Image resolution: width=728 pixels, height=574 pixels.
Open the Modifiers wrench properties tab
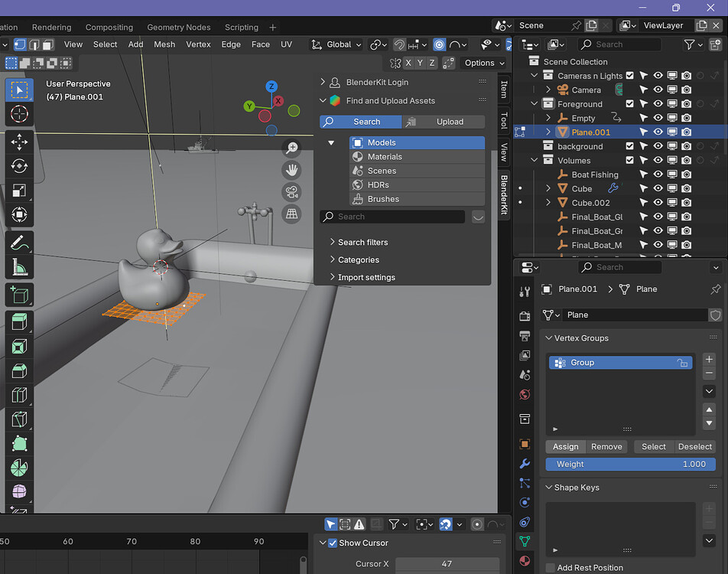pos(525,463)
